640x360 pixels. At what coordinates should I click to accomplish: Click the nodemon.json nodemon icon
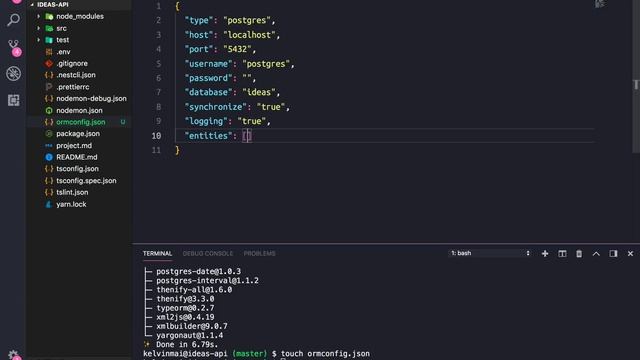(49, 110)
